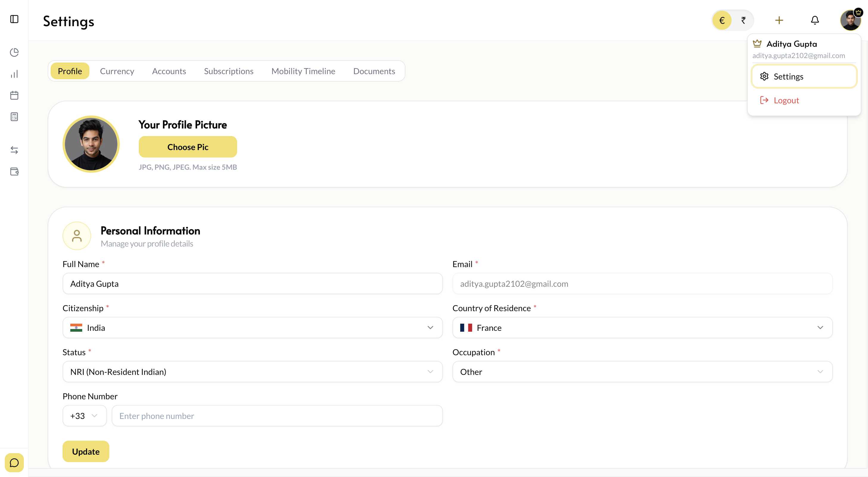The image size is (868, 477).
Task: Switch currency to Euro
Action: [722, 20]
